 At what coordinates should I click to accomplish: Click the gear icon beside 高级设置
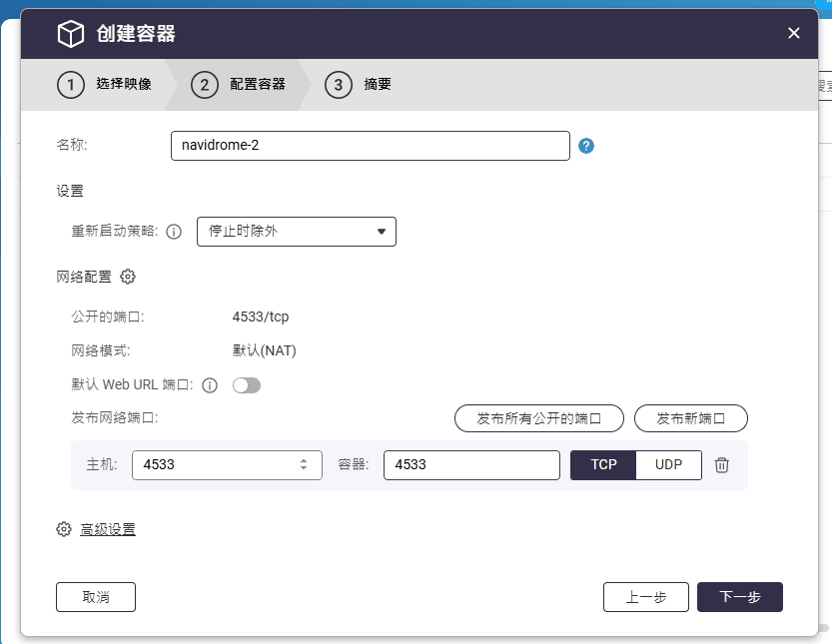(64, 529)
